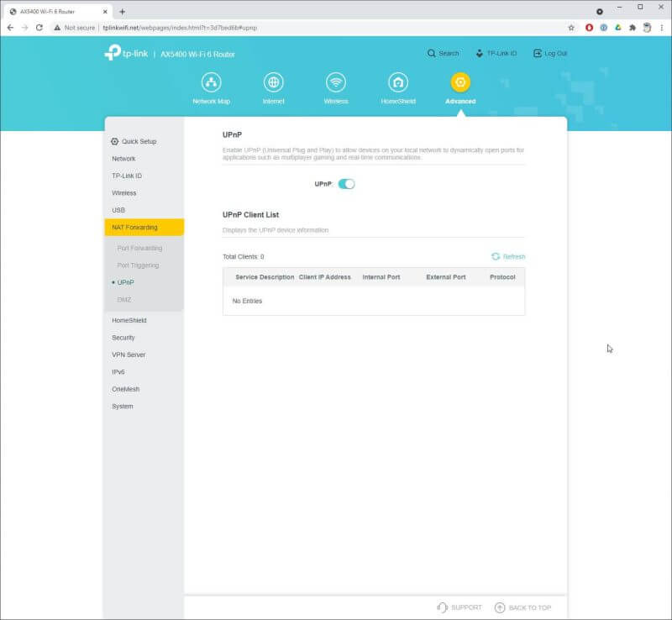672x620 pixels.
Task: Click the Chrome profile circle icon
Action: click(x=647, y=28)
